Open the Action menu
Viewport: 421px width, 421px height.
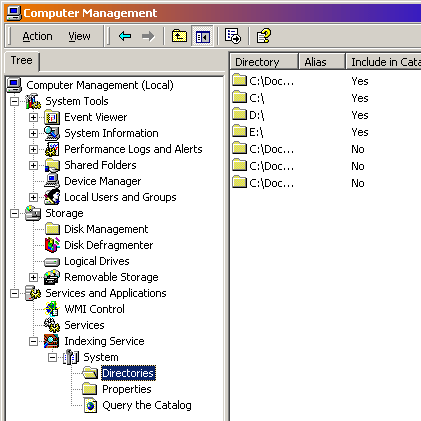[37, 36]
